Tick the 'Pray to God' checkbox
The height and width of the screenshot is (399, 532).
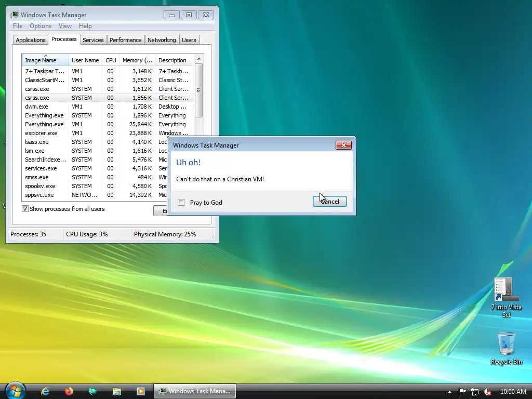pos(181,203)
